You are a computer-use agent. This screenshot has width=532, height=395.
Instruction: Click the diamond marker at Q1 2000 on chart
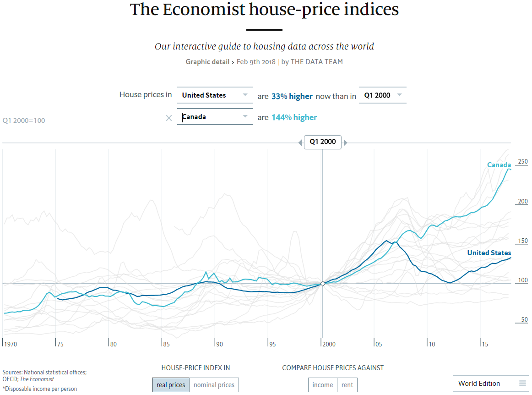pyautogui.click(x=323, y=283)
